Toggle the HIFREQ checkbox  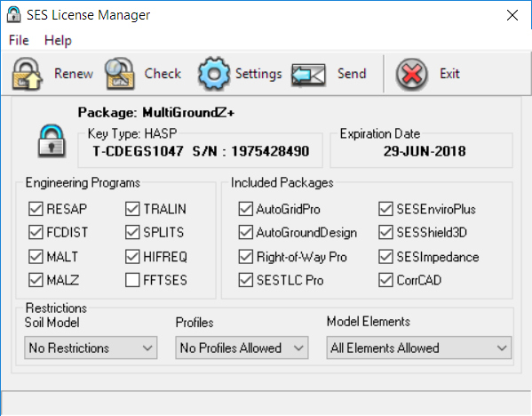132,257
